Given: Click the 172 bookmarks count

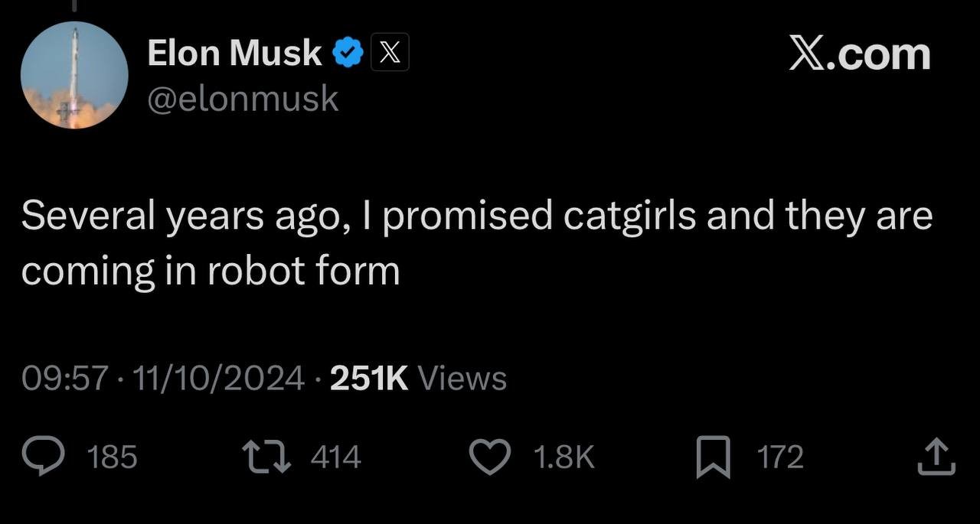Looking at the screenshot, I should pyautogui.click(x=780, y=457).
